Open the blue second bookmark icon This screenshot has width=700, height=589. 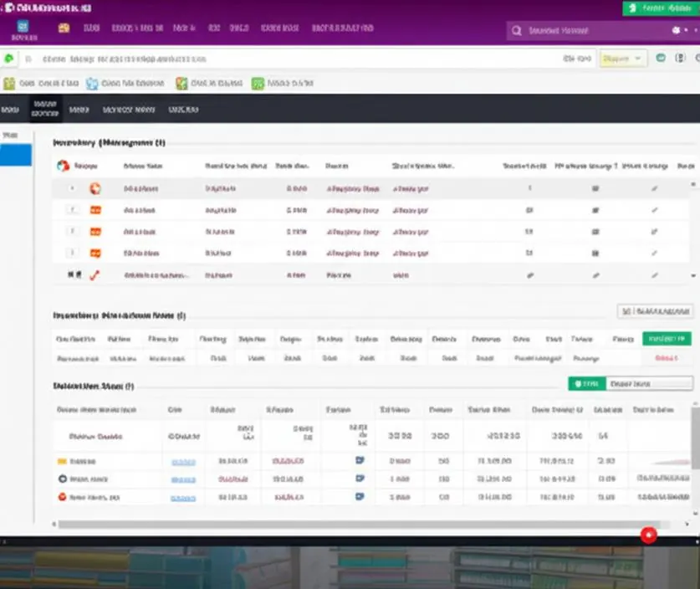[92, 84]
